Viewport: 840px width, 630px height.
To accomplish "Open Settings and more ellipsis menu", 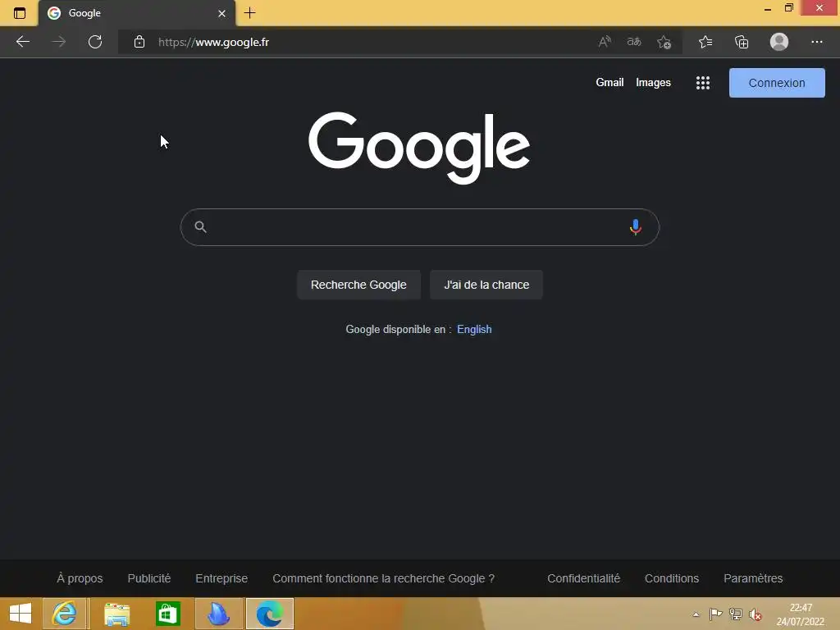I will (x=816, y=42).
